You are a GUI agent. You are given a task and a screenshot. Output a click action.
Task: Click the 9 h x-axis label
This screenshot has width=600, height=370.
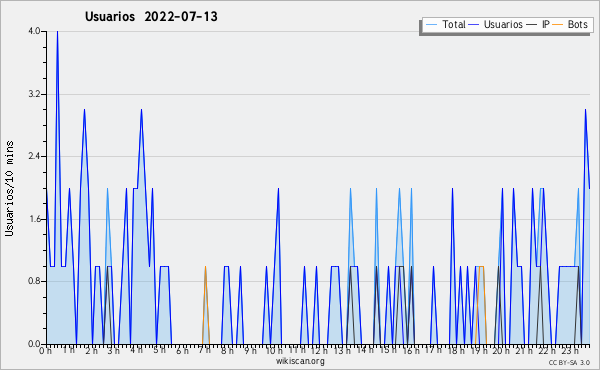click(x=250, y=350)
